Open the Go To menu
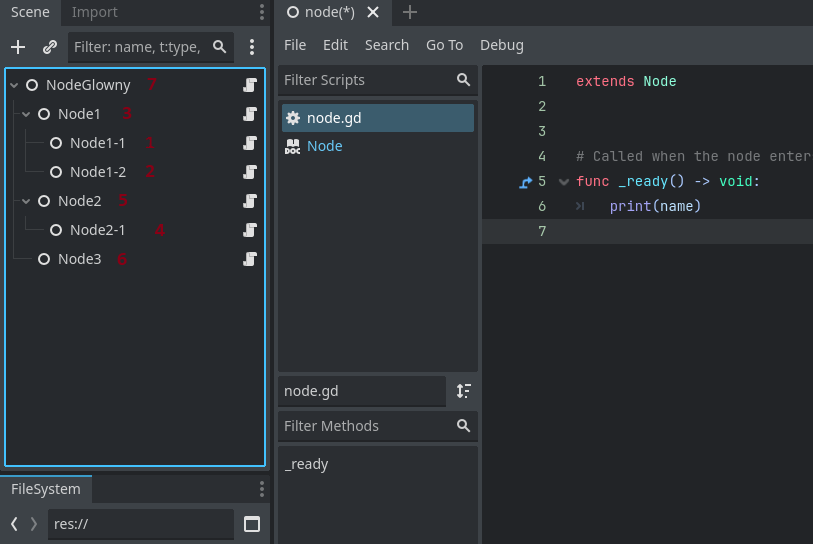This screenshot has height=544, width=813. coord(444,46)
